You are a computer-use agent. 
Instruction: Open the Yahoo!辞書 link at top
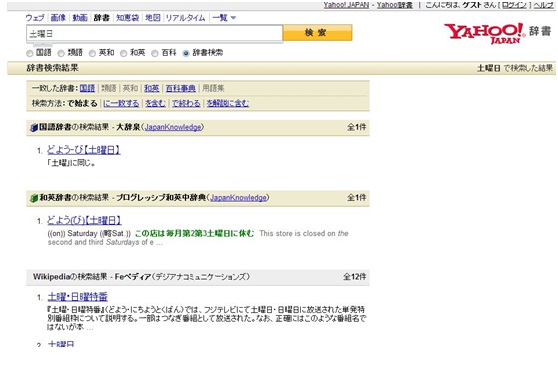pos(395,5)
